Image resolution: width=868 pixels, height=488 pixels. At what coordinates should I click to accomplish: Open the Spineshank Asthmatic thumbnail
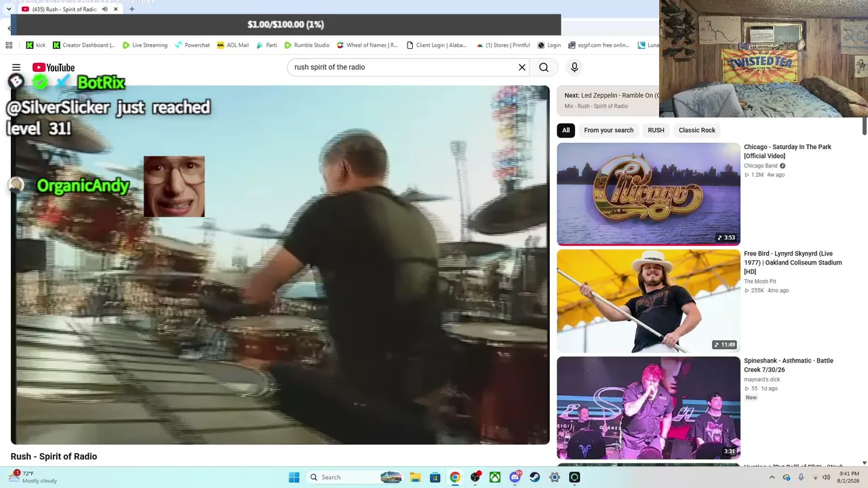pos(648,408)
